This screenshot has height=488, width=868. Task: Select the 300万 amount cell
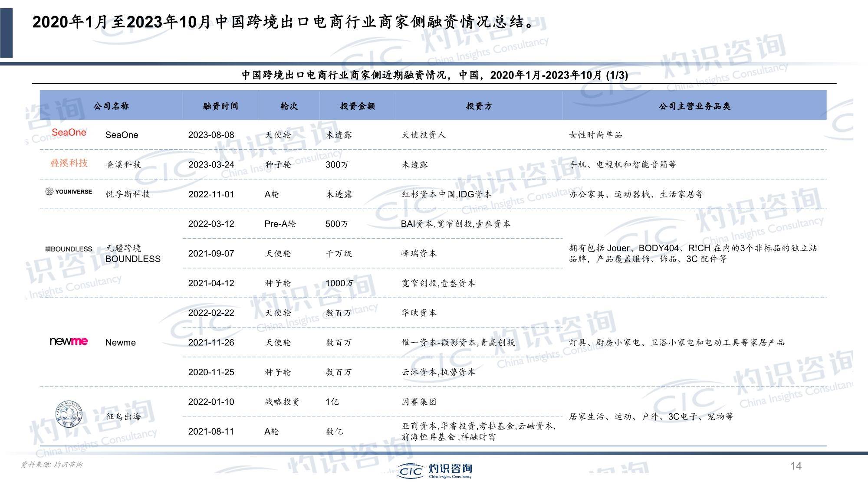tap(337, 164)
